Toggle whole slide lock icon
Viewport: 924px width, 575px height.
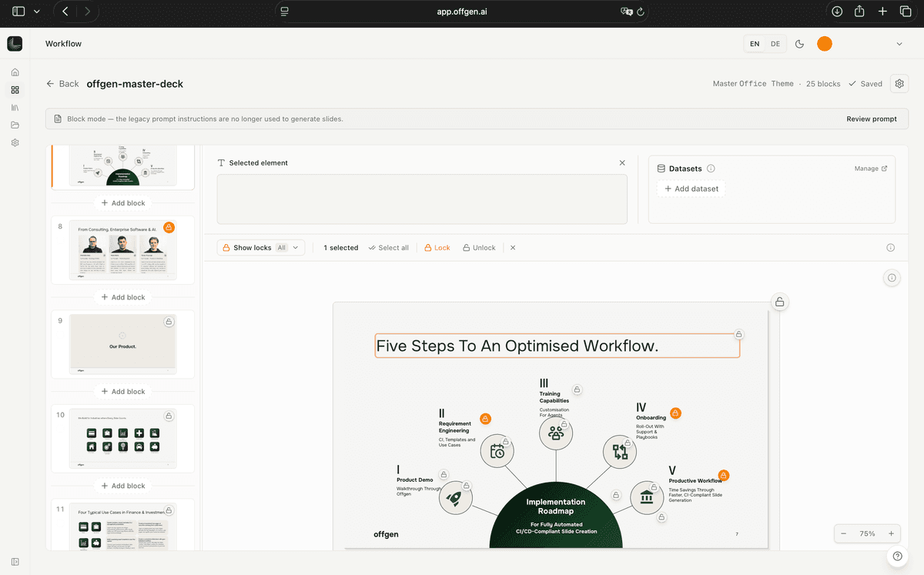[x=779, y=302]
